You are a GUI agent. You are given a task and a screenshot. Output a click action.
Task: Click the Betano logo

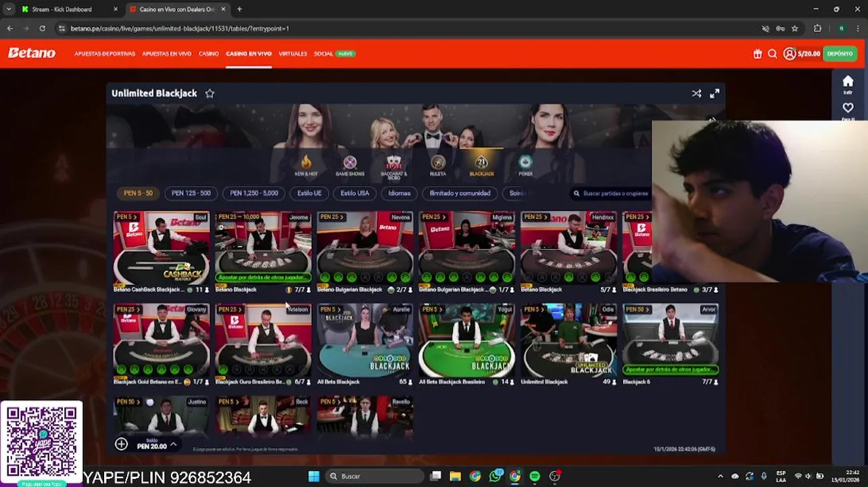[31, 53]
